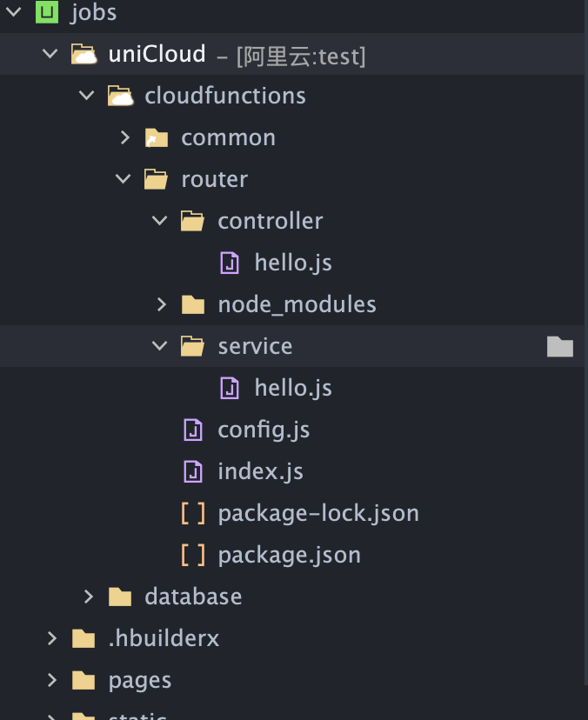
Task: Click the common shared folder icon
Action: pos(157,137)
